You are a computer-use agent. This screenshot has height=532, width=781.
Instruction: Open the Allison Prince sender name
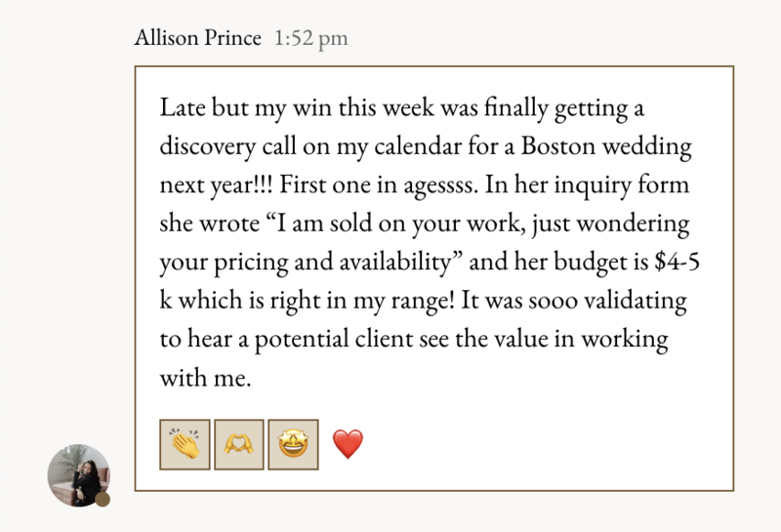pyautogui.click(x=198, y=38)
